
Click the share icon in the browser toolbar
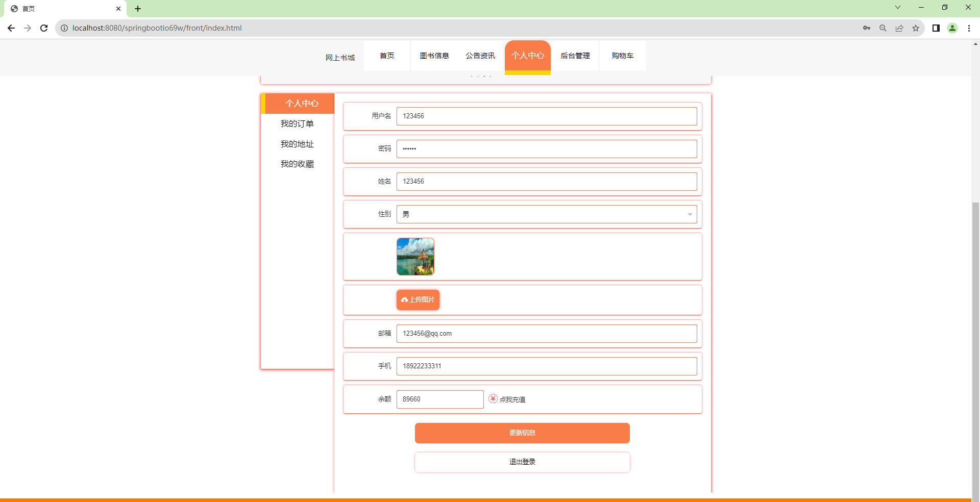(899, 28)
